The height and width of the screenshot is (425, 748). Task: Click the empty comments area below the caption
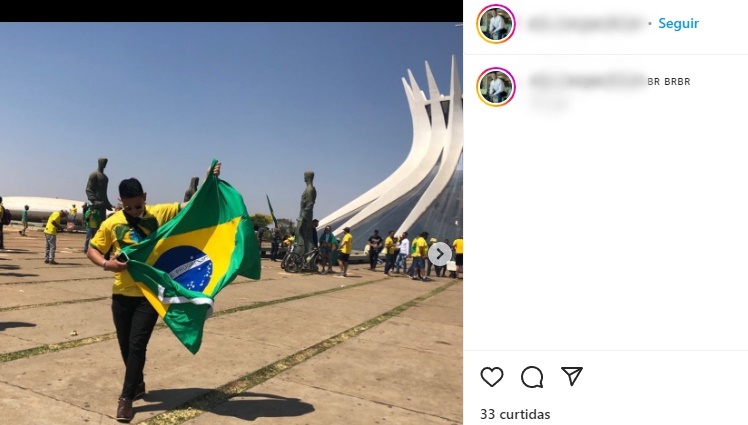[606, 231]
